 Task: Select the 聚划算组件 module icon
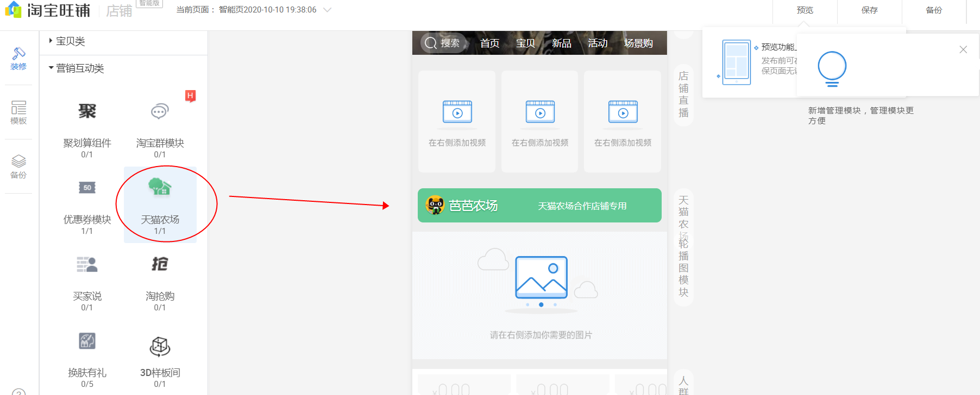tap(87, 111)
